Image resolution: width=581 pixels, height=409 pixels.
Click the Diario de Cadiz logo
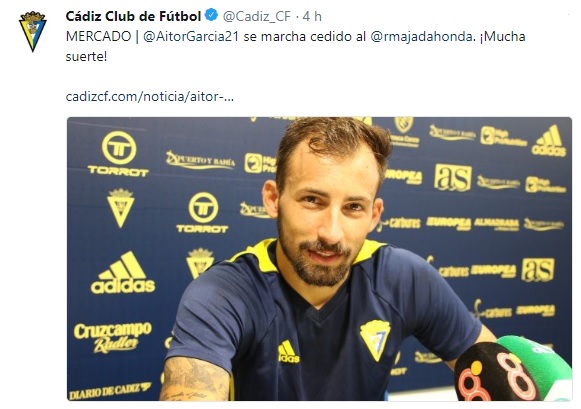[x=110, y=391]
